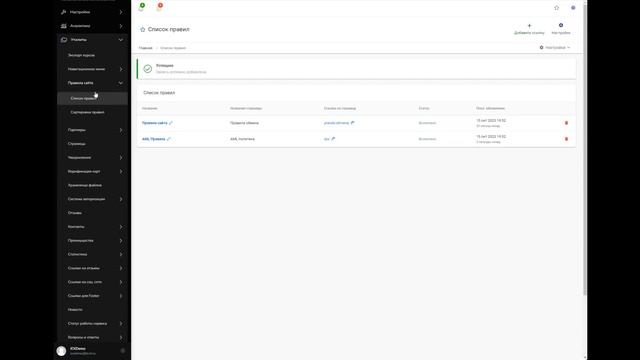The image size is (640, 360).
Task: Click the Правила обмена cell
Action: click(244, 123)
